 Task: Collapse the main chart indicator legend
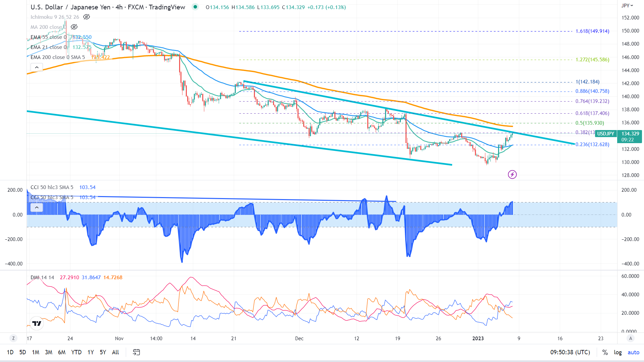(x=37, y=68)
